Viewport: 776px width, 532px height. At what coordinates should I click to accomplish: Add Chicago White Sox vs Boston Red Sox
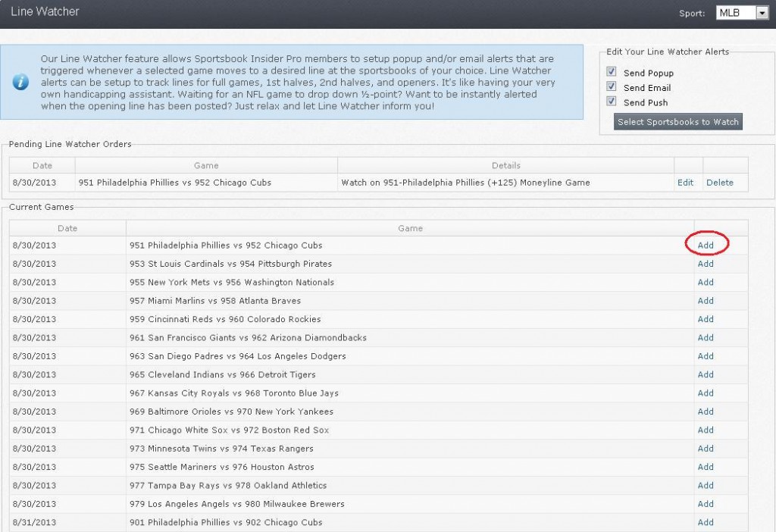tap(706, 430)
